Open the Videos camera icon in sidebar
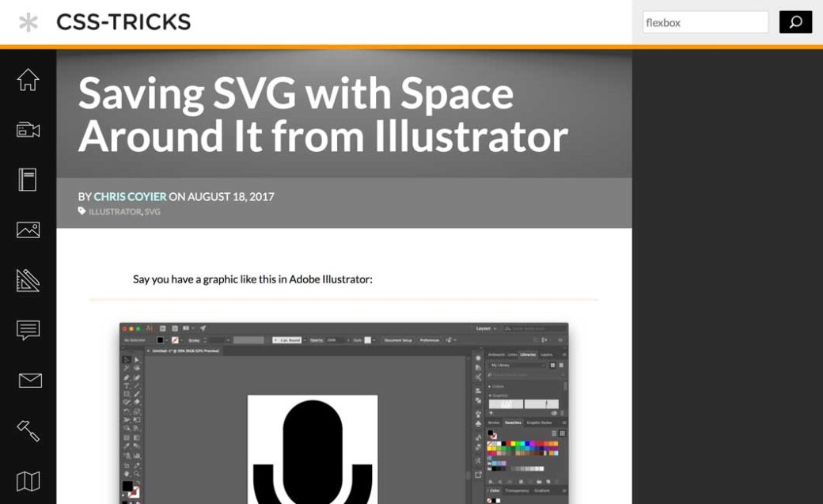 tap(28, 130)
